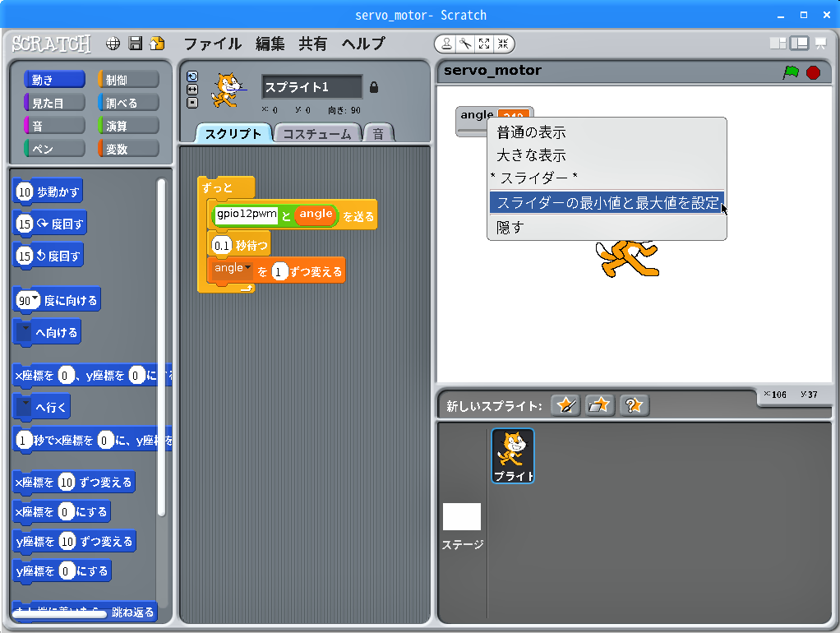
Task: Toggle the sprite lock icon
Action: pos(374,87)
